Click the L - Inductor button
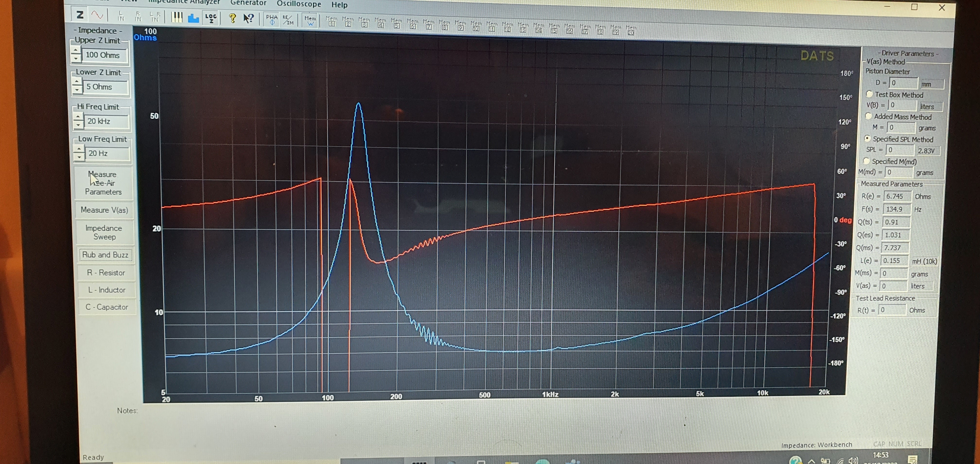 106,290
